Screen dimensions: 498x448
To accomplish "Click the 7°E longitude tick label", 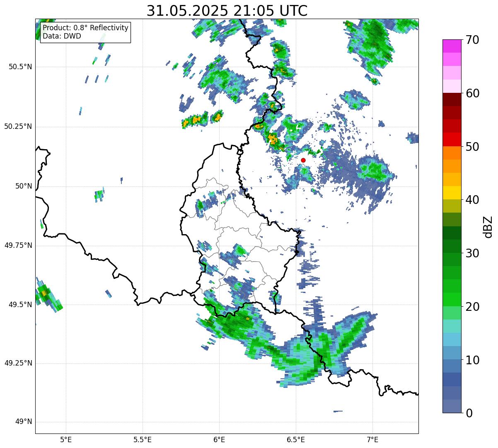I will pyautogui.click(x=372, y=439).
